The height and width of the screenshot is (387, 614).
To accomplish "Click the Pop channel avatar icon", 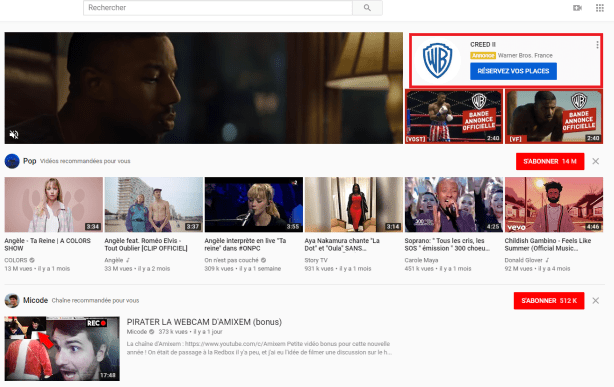I will click(x=12, y=161).
